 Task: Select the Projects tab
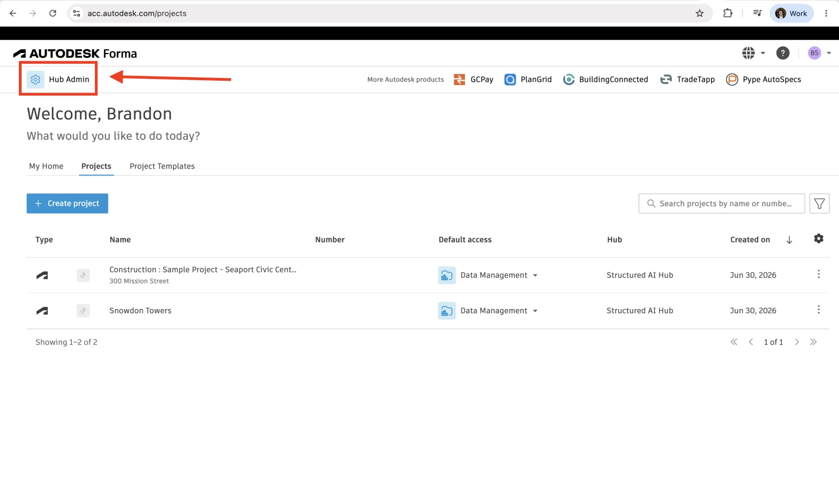pos(96,166)
